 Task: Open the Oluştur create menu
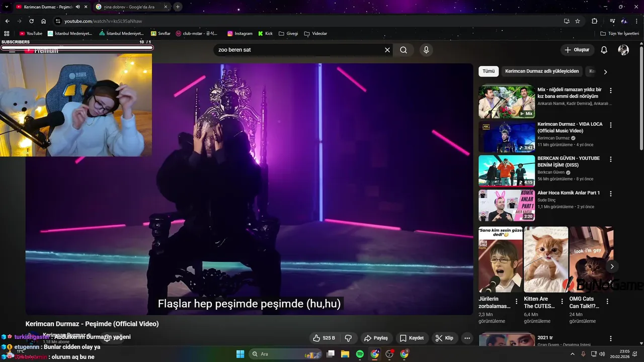(577, 50)
